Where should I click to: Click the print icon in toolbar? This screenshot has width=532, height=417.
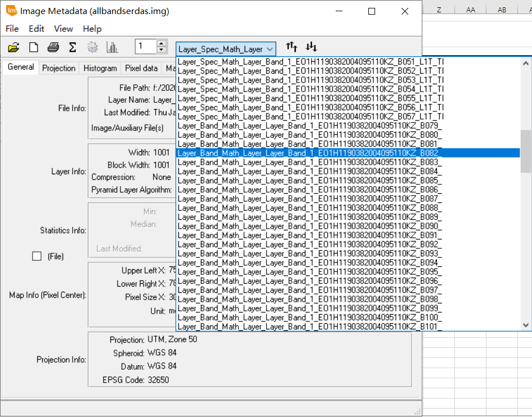[x=53, y=47]
